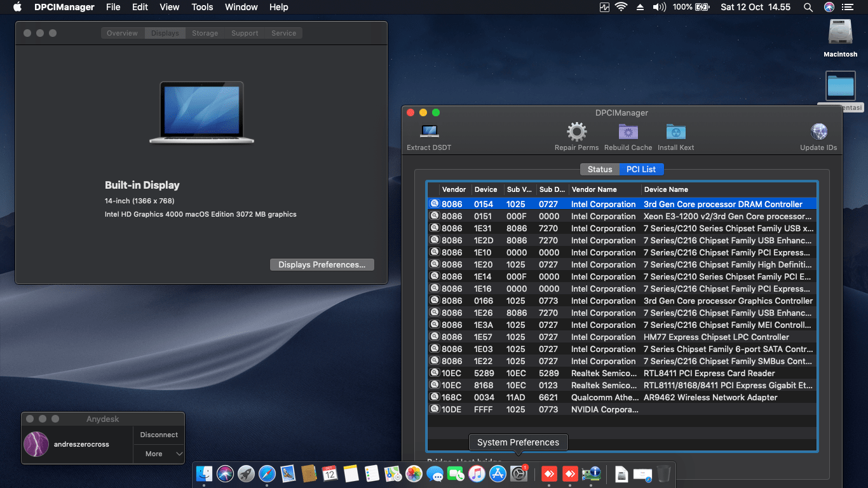This screenshot has height=488, width=868.
Task: Click andreszerocross avatar in Anydesk
Action: tap(36, 444)
